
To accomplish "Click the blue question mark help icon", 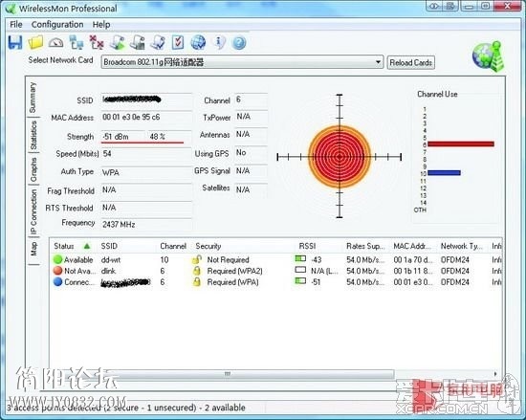I will (x=239, y=43).
